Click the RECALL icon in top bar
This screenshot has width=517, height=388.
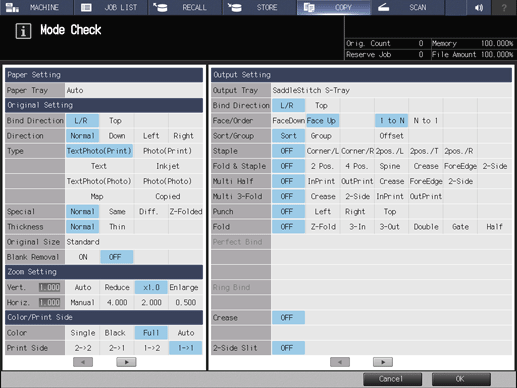(160, 7)
